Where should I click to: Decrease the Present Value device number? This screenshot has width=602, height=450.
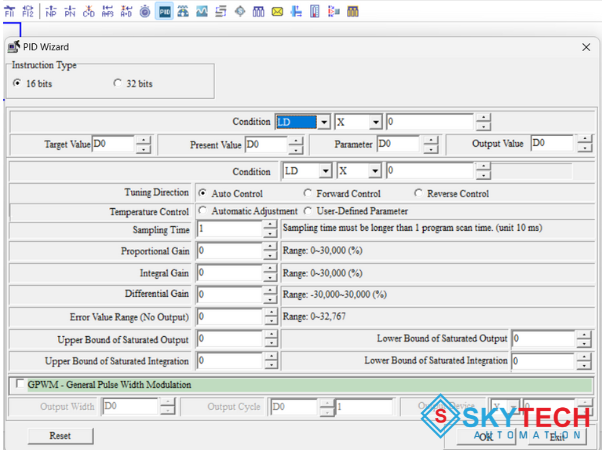296,149
